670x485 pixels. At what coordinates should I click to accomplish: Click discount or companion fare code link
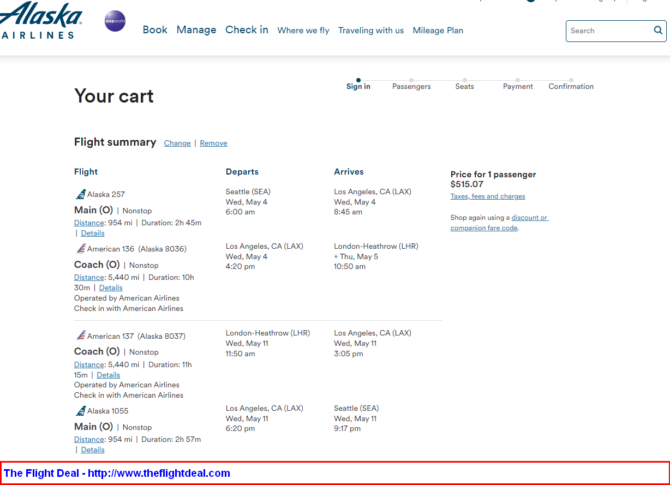(499, 223)
